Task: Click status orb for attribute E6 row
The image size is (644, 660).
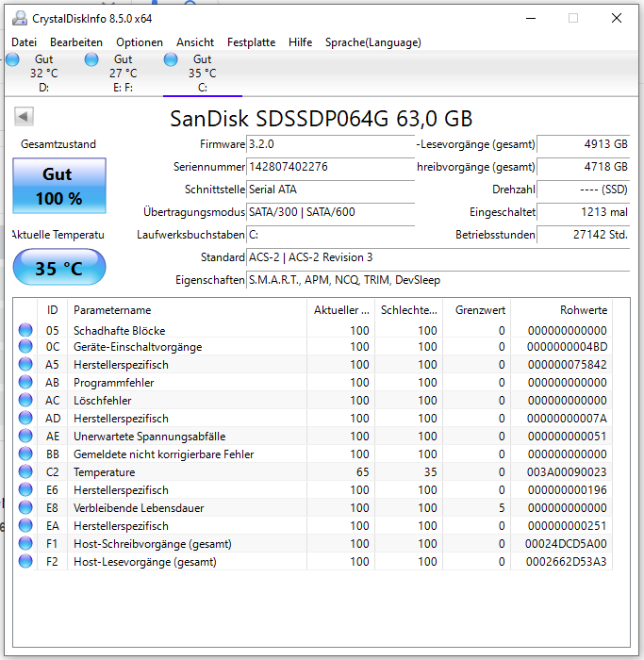Action: 25,489
